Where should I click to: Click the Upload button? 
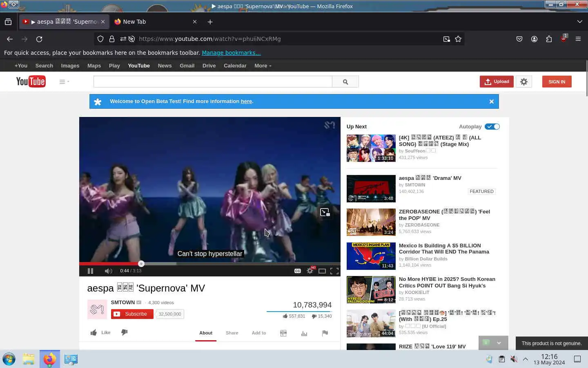pyautogui.click(x=497, y=82)
